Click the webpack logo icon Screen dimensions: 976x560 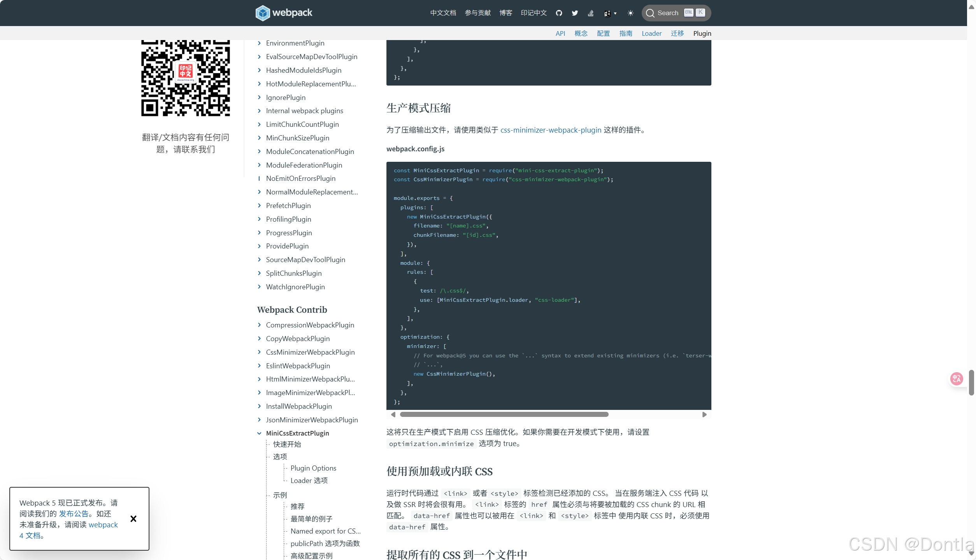(263, 13)
